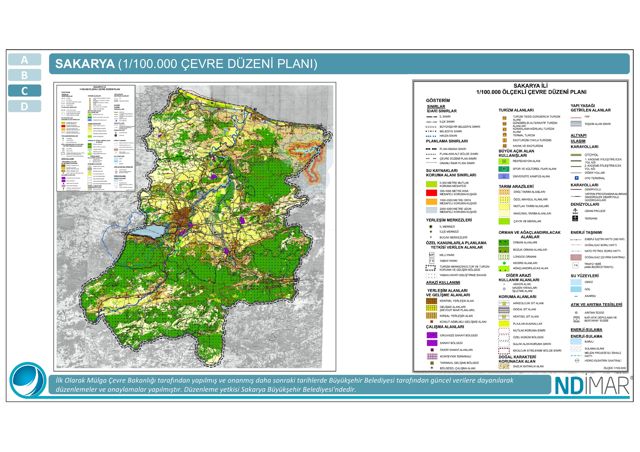The width and height of the screenshot is (640, 452).
Task: Click the legend heading 'DENİZYOLLARI'
Action: pos(584,204)
